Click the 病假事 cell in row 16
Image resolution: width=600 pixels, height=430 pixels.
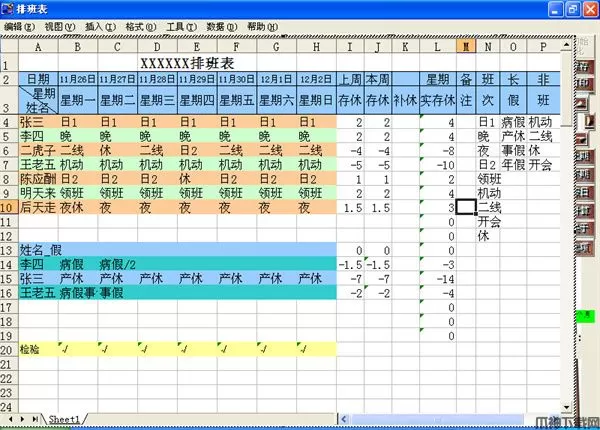tap(78, 293)
